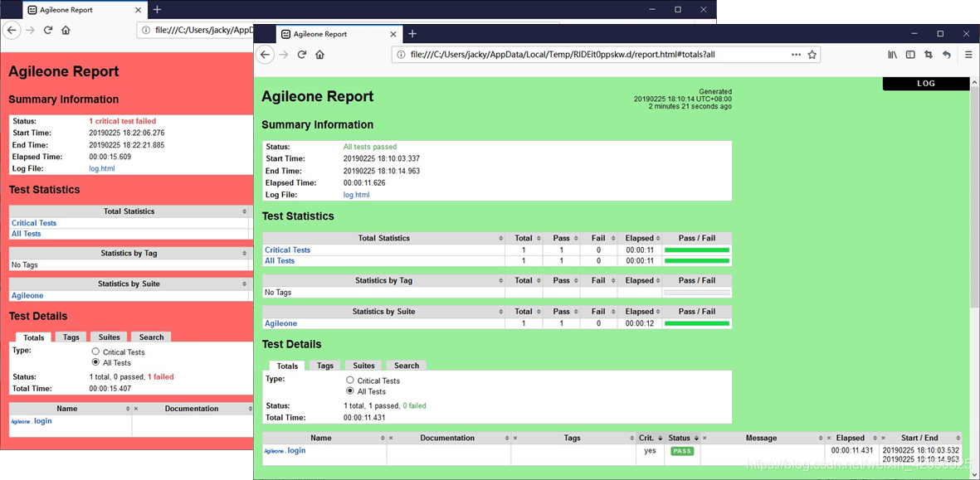Hide the Tags column via its x
The image size is (980, 480).
point(515,439)
